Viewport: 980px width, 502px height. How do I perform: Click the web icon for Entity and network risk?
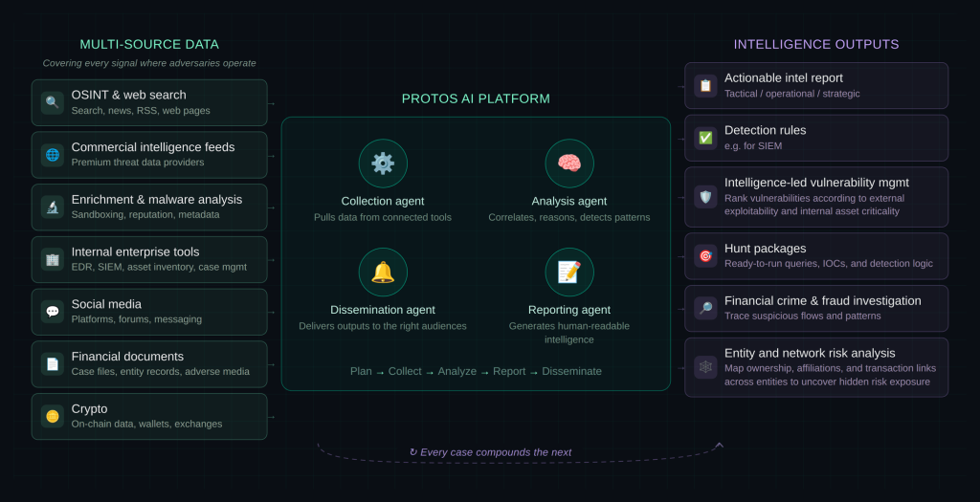click(x=705, y=367)
